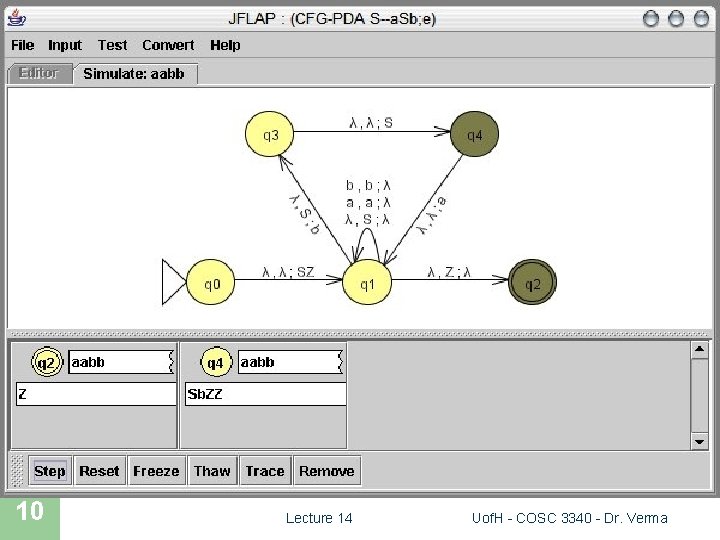
Task: Select state q1 in the automaton
Action: (367, 282)
